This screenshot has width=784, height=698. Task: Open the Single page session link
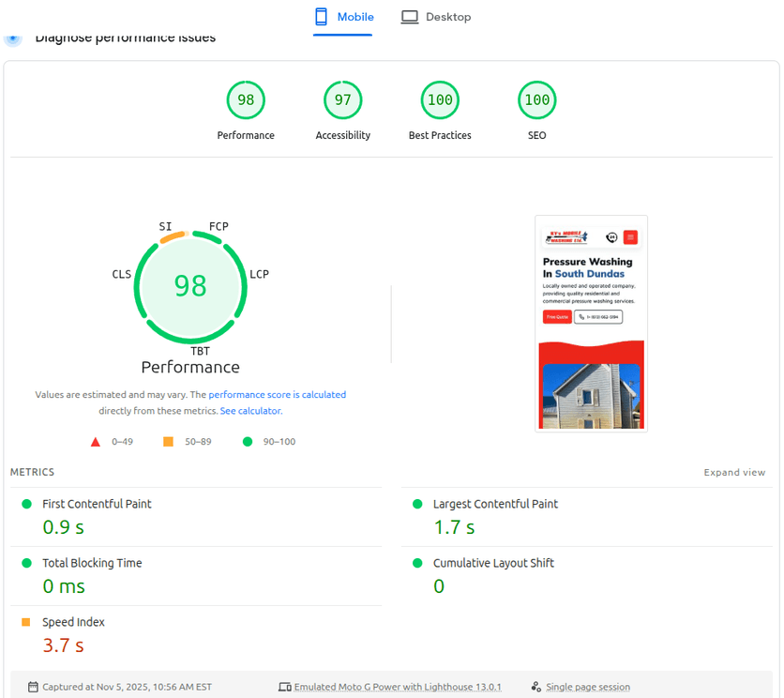588,687
